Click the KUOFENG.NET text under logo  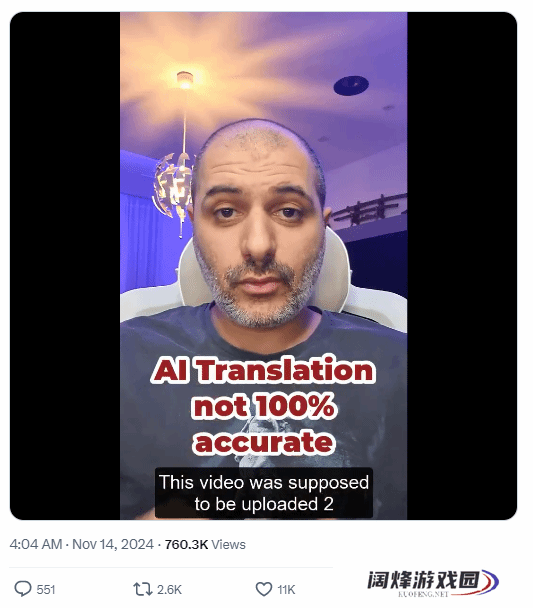point(423,594)
